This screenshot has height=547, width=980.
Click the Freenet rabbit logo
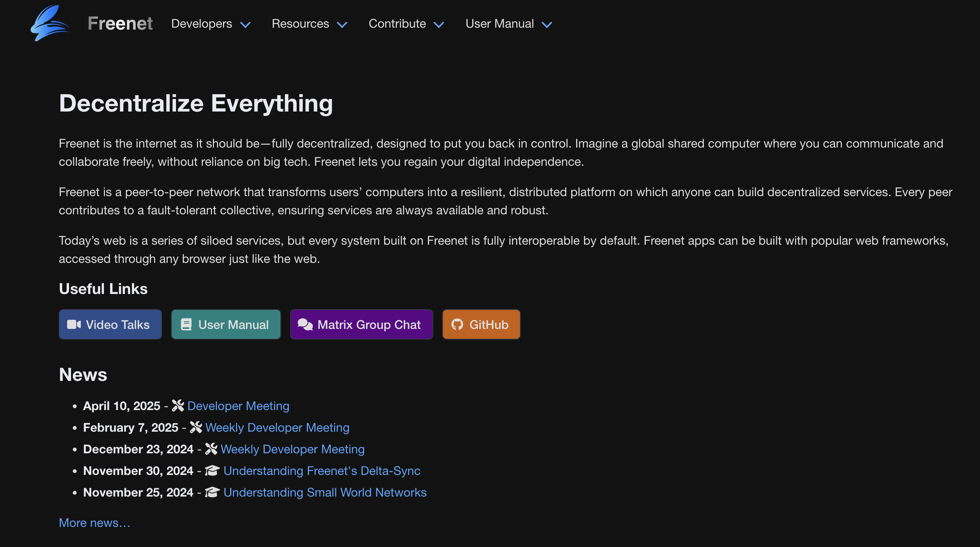click(50, 23)
